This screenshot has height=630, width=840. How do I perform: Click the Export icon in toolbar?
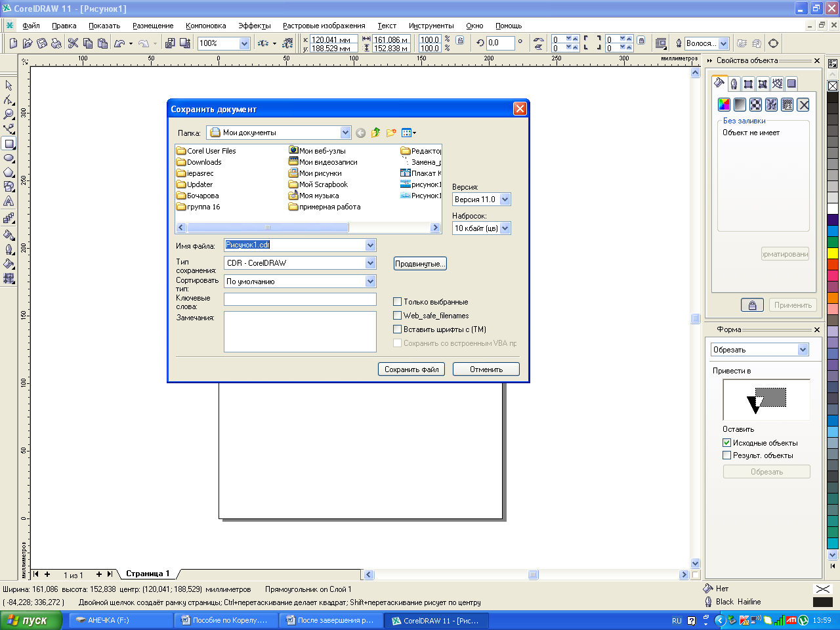point(184,43)
